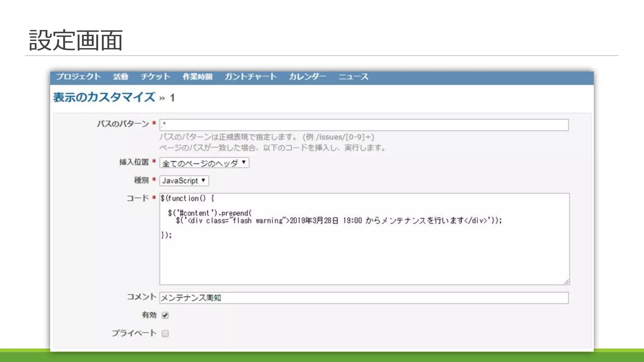Image resolution: width=644 pixels, height=362 pixels.
Task: Go to the 活動 tab
Action: 121,77
